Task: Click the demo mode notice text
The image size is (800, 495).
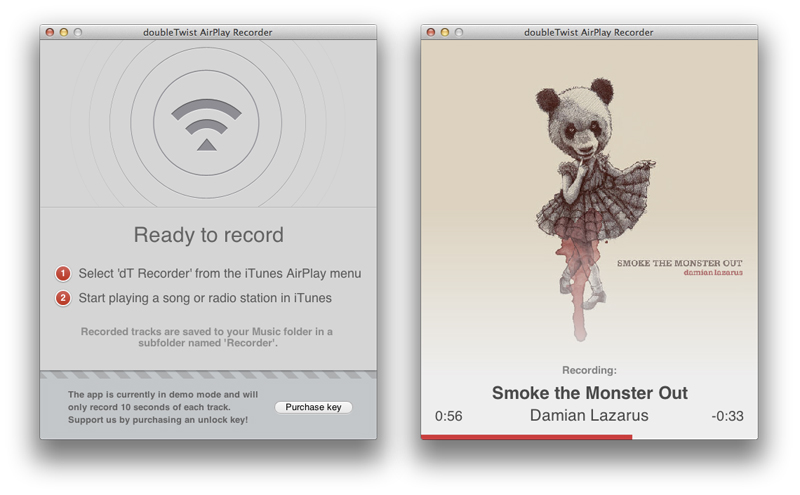Action: tap(163, 407)
